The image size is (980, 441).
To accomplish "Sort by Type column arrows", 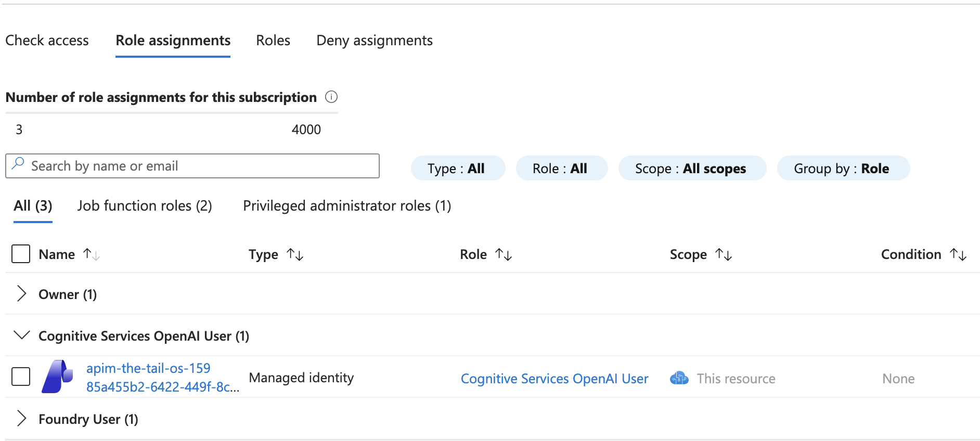I will (x=295, y=254).
